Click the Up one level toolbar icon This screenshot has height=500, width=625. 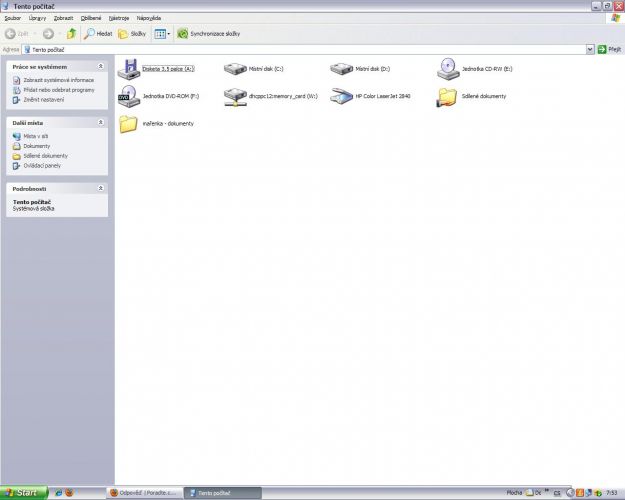click(x=71, y=34)
